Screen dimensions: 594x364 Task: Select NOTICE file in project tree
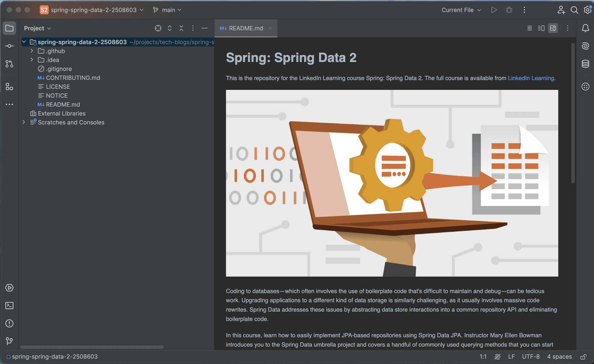click(x=57, y=95)
